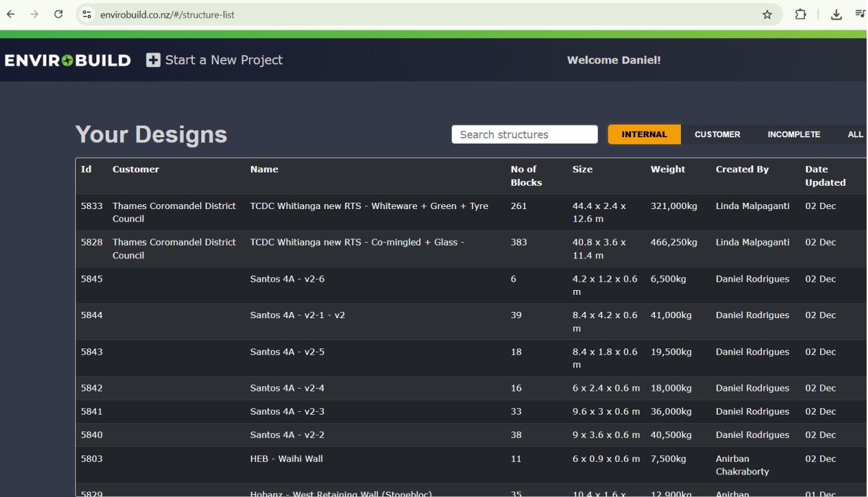This screenshot has height=497, width=868.
Task: Click the ENVIROBUILD logo
Action: click(68, 61)
